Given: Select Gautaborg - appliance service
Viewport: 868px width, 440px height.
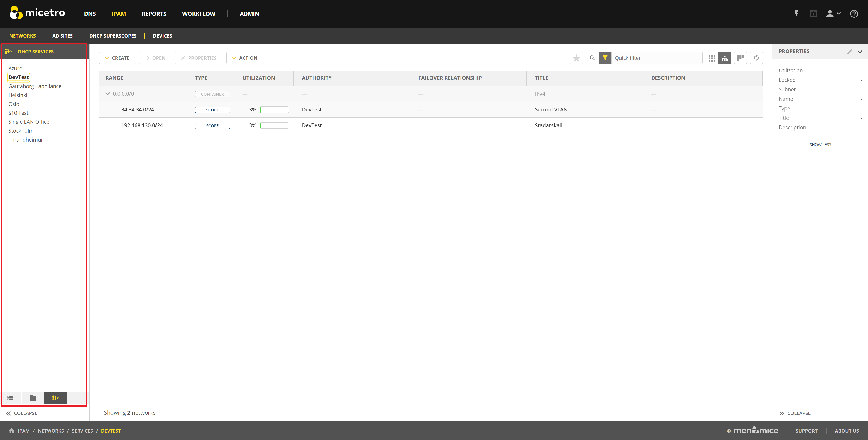Looking at the screenshot, I should point(35,86).
